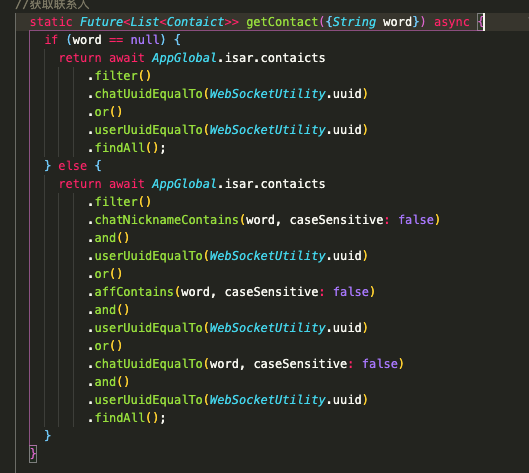Image resolution: width=529 pixels, height=473 pixels.
Task: Click the '==' operator in the if condition
Action: tap(116, 40)
